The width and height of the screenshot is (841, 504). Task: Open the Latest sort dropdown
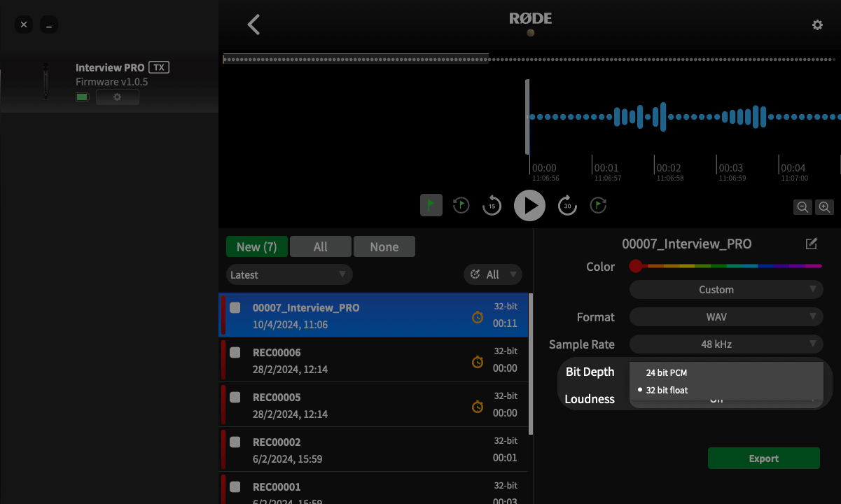click(289, 274)
